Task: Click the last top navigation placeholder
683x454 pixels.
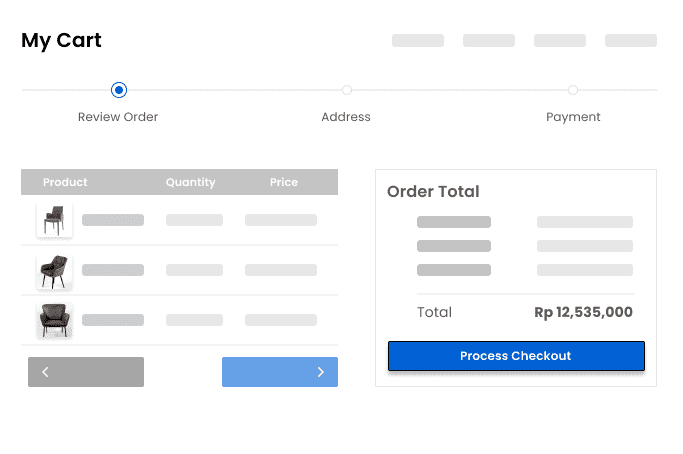Action: tap(631, 41)
